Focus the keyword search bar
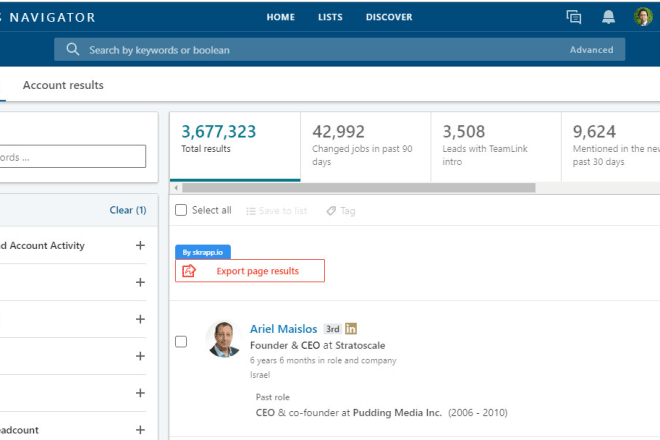 pos(339,50)
